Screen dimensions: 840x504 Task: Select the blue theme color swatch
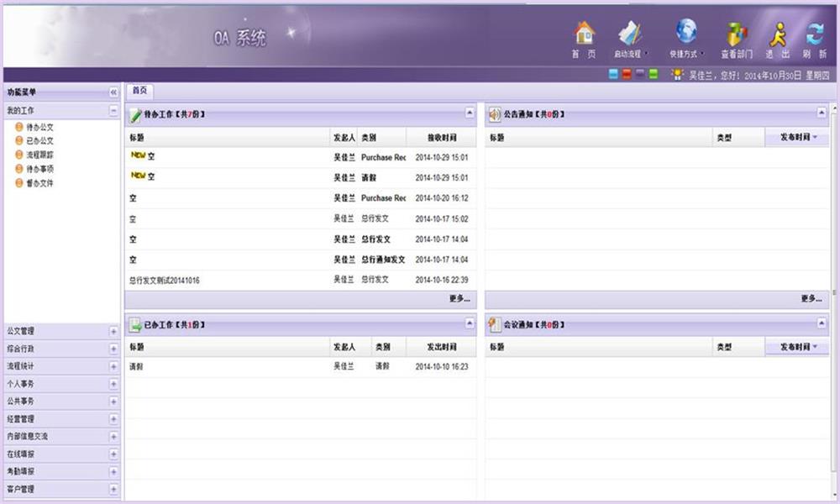pyautogui.click(x=613, y=75)
